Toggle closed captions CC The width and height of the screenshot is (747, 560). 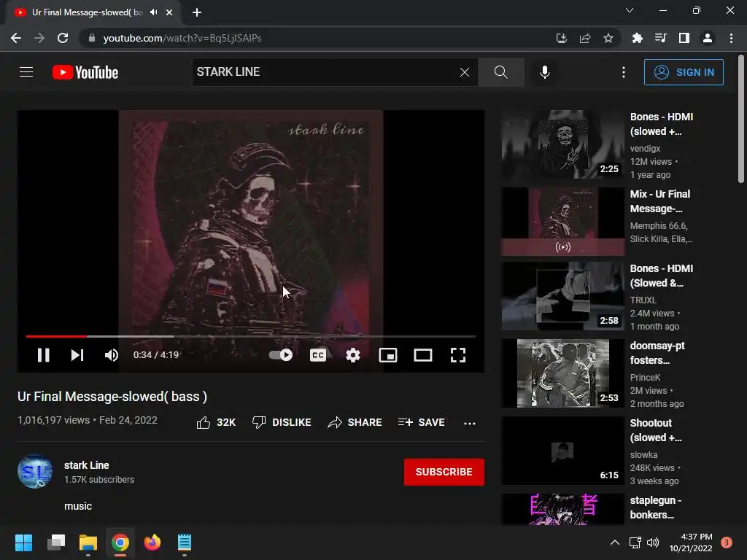318,355
